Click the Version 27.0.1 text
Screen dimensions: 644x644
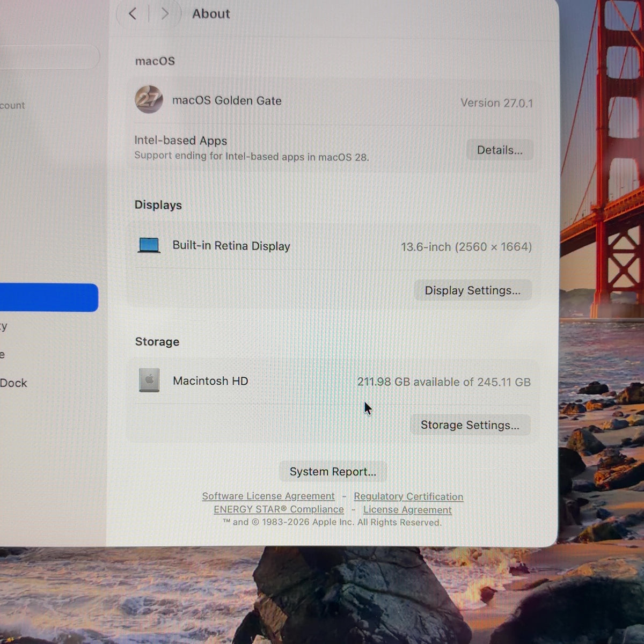pos(496,103)
